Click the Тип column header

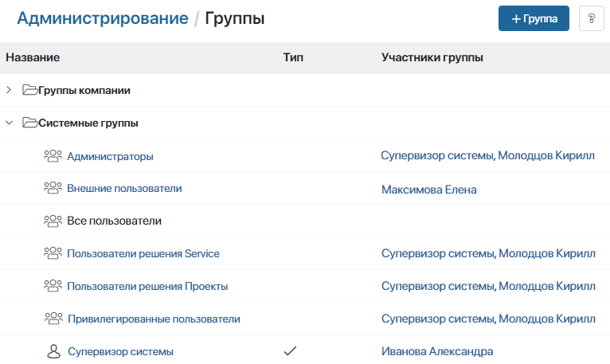[293, 57]
